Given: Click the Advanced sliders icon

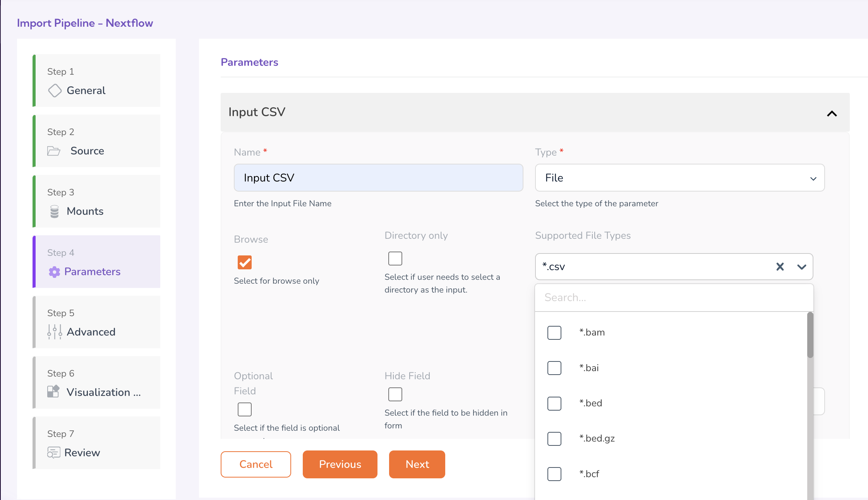Looking at the screenshot, I should pyautogui.click(x=55, y=332).
